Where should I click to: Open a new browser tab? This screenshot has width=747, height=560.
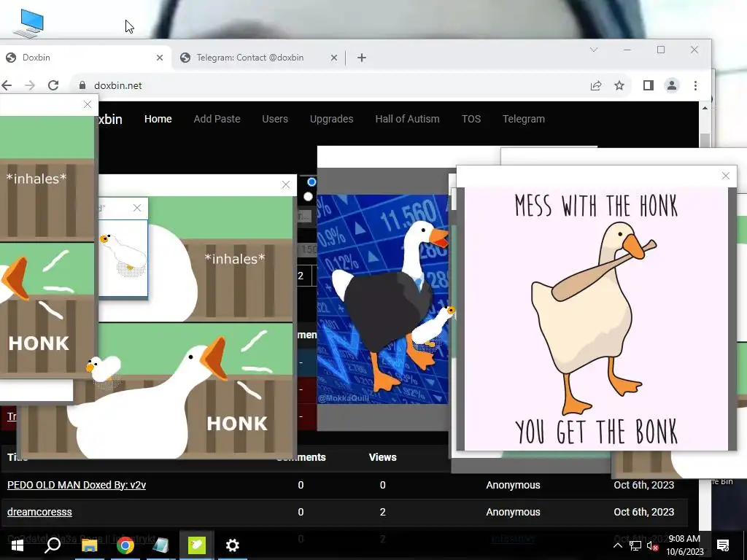[x=362, y=58]
